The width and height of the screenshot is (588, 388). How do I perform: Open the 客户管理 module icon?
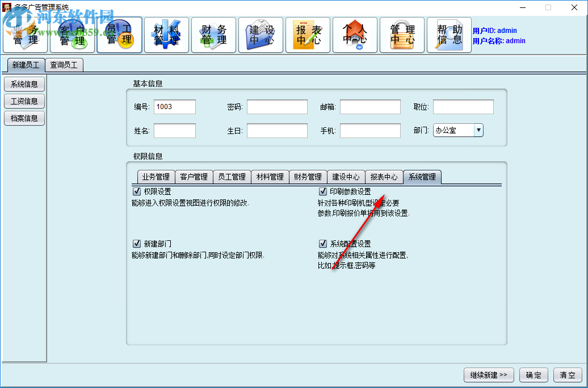point(72,35)
